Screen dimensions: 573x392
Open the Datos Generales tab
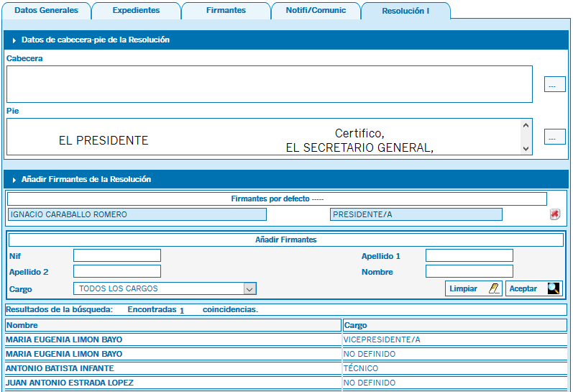(x=47, y=10)
